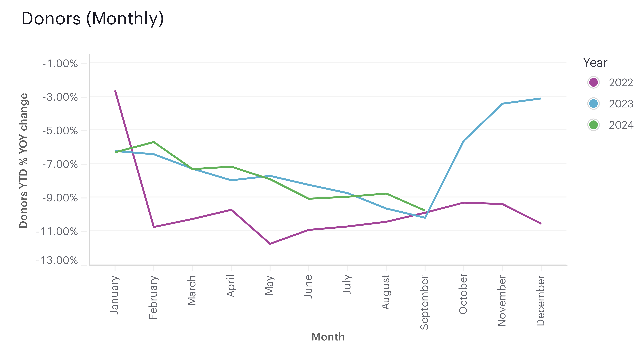
Task: Click the blue 2023 legend swatch
Action: [593, 103]
